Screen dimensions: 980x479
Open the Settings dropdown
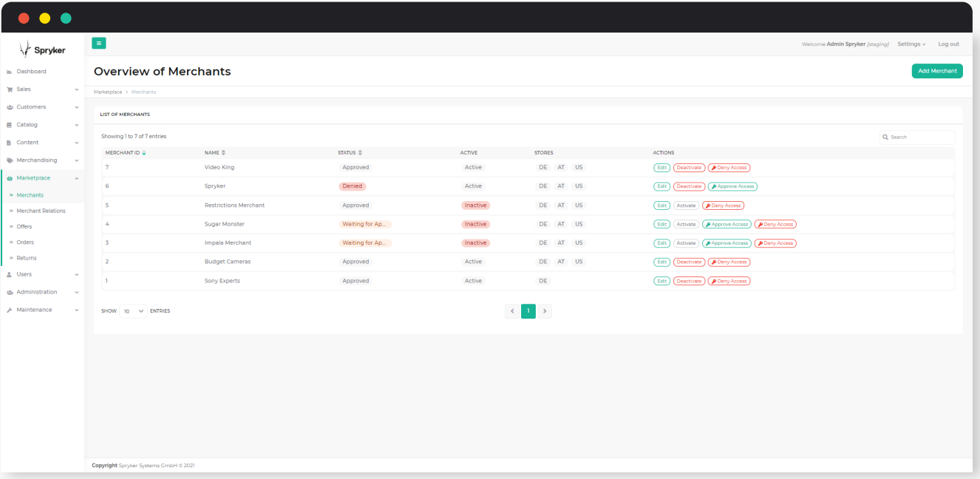pos(911,44)
